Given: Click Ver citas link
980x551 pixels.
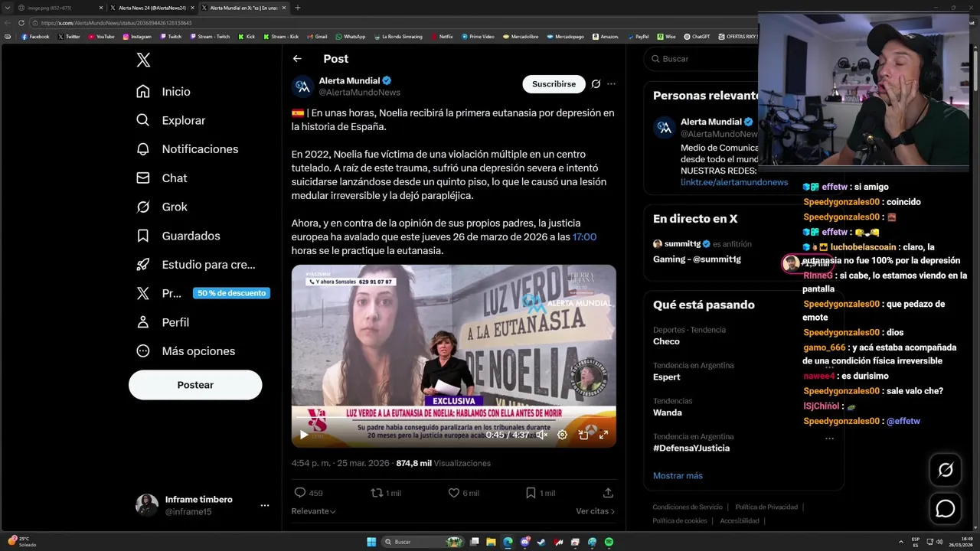Looking at the screenshot, I should click(x=596, y=511).
